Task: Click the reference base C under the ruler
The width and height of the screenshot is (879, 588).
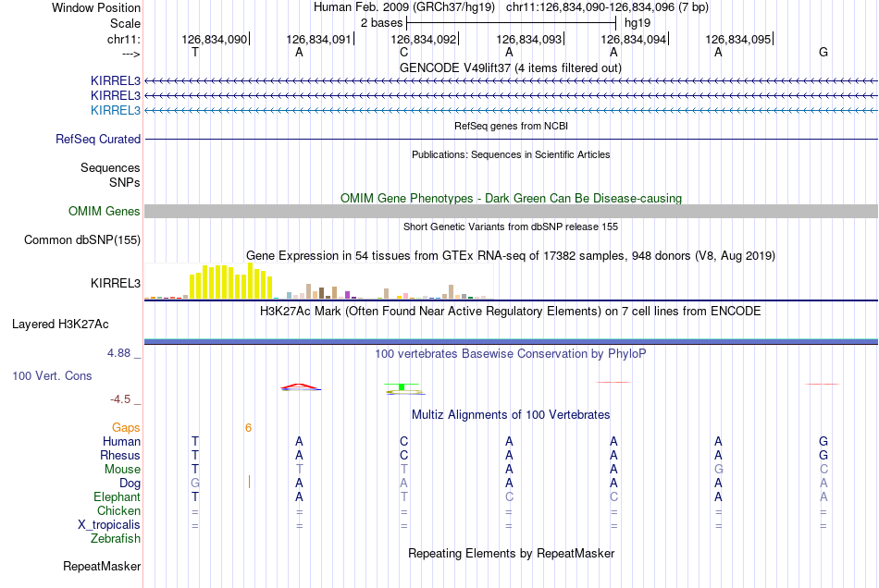Action: pyautogui.click(x=403, y=53)
